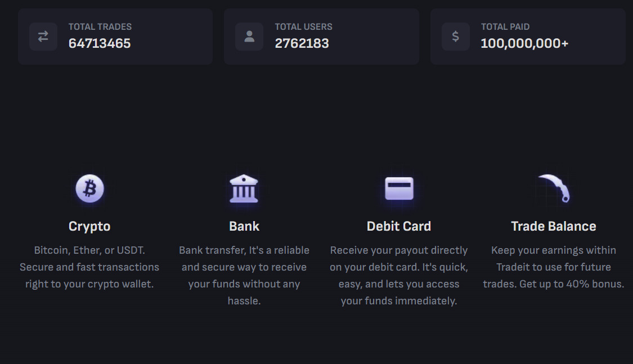Click the TOTAL USERS label
The image size is (633, 364).
(x=303, y=26)
